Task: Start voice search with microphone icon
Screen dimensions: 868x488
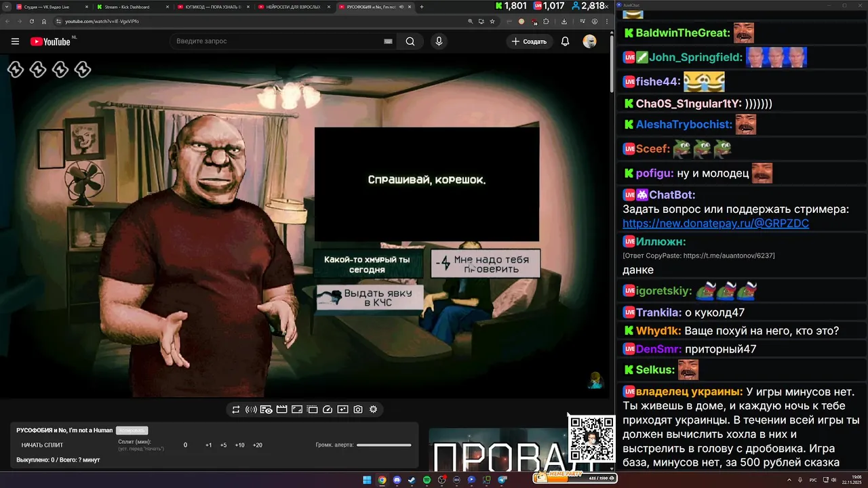Action: coord(439,41)
